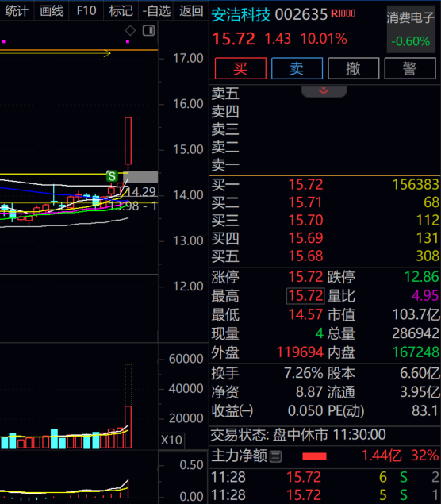Image resolution: width=441 pixels, height=504 pixels.
Task: Open the 消费电子 sector box
Action: point(411,29)
